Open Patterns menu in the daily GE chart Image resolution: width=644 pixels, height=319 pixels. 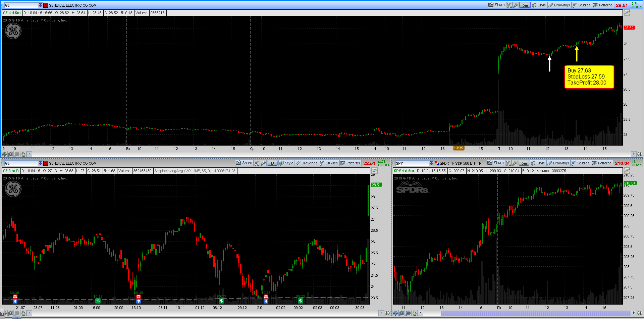pos(351,163)
